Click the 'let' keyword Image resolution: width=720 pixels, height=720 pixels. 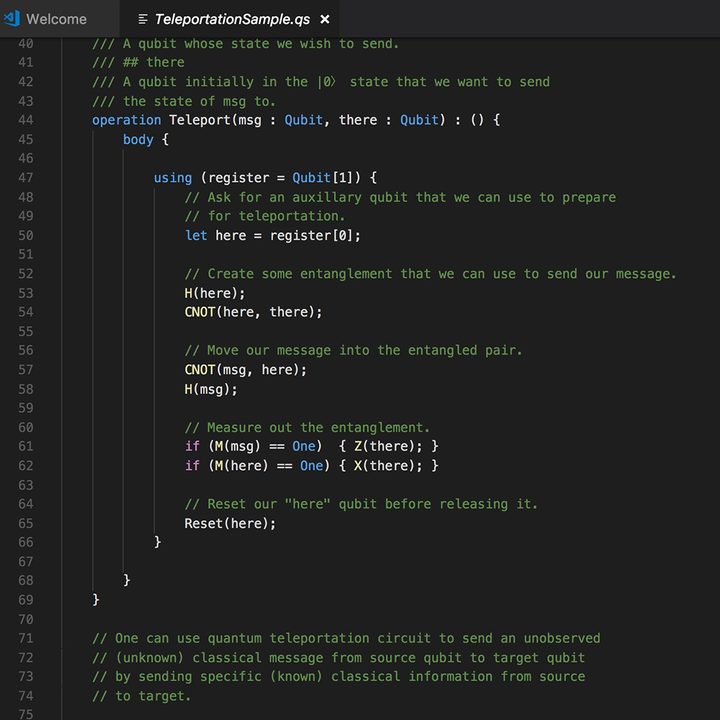click(x=196, y=235)
